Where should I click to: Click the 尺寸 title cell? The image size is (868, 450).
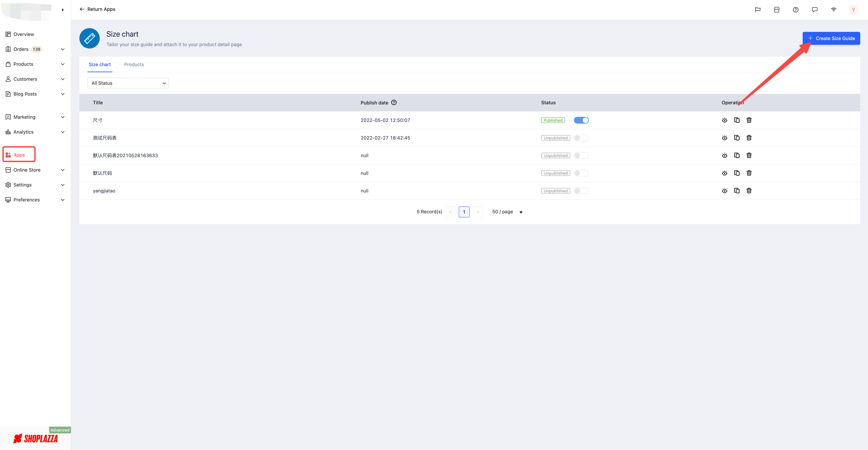coord(98,120)
